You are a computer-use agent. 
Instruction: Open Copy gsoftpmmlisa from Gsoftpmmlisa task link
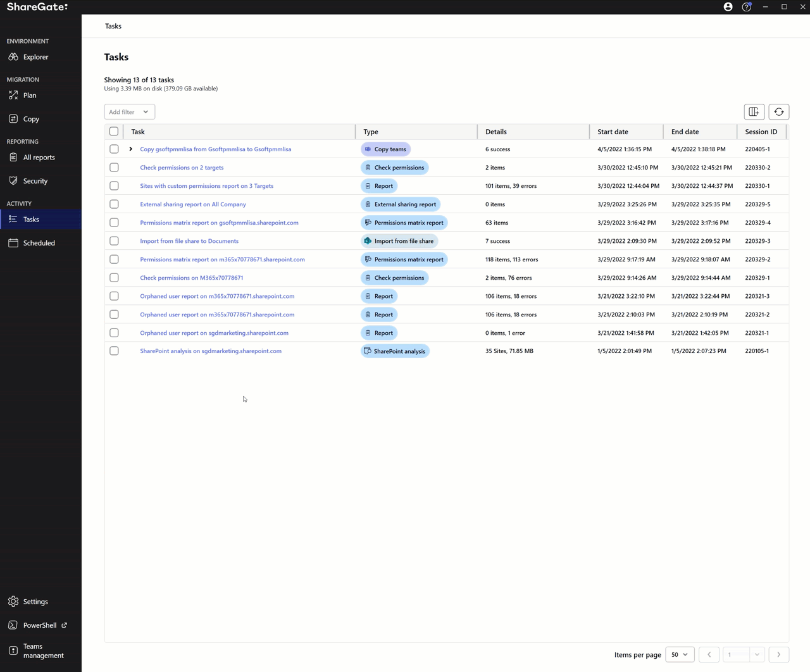pyautogui.click(x=216, y=149)
